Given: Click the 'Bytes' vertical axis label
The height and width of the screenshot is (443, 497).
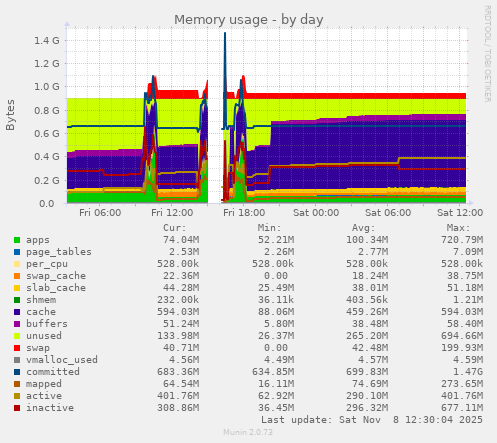Looking at the screenshot, I should (x=10, y=115).
